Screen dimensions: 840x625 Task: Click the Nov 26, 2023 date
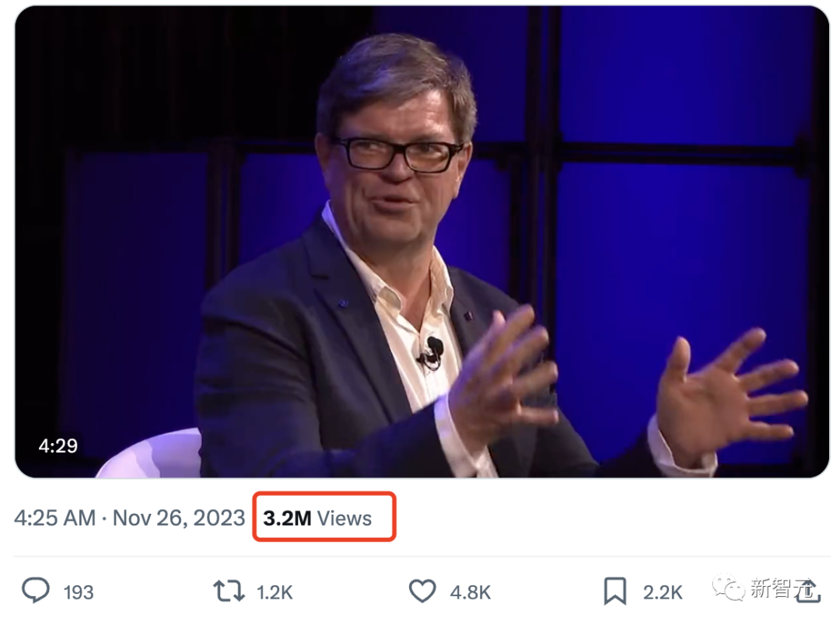tap(179, 519)
